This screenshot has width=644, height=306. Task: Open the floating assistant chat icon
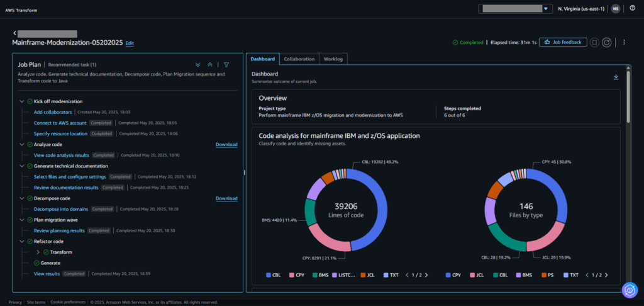coord(629,290)
